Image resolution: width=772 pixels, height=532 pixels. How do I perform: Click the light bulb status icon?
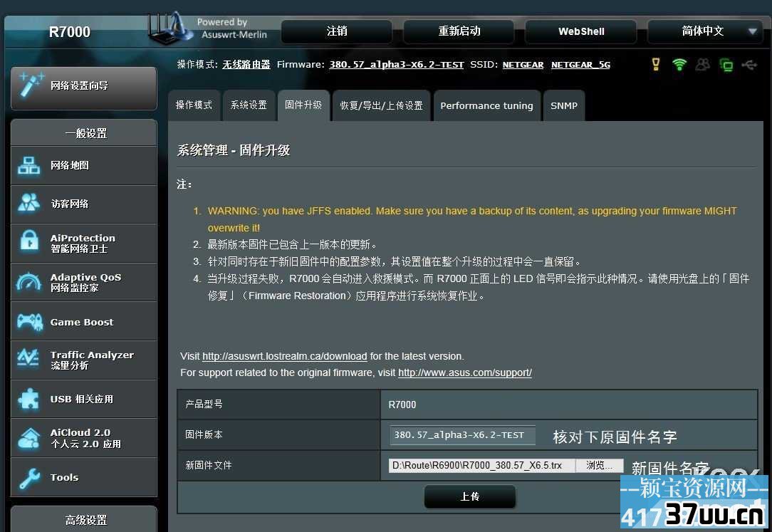[x=656, y=65]
